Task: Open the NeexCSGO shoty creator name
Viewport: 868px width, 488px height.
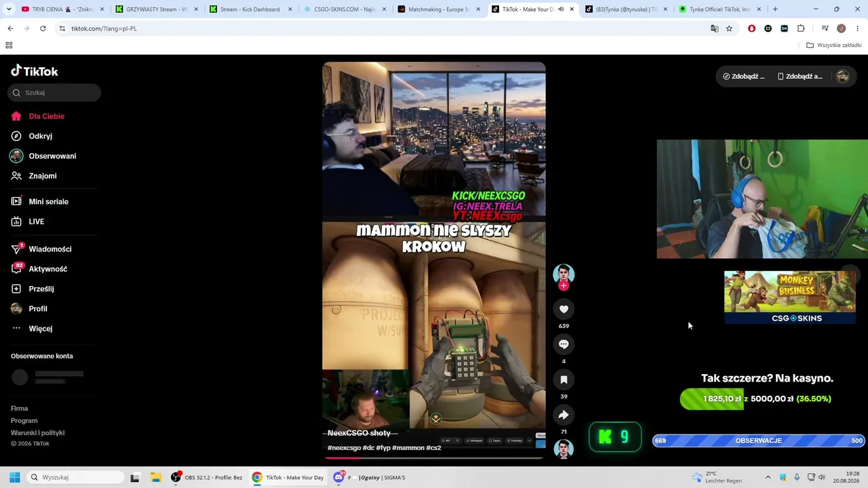Action: tap(359, 433)
